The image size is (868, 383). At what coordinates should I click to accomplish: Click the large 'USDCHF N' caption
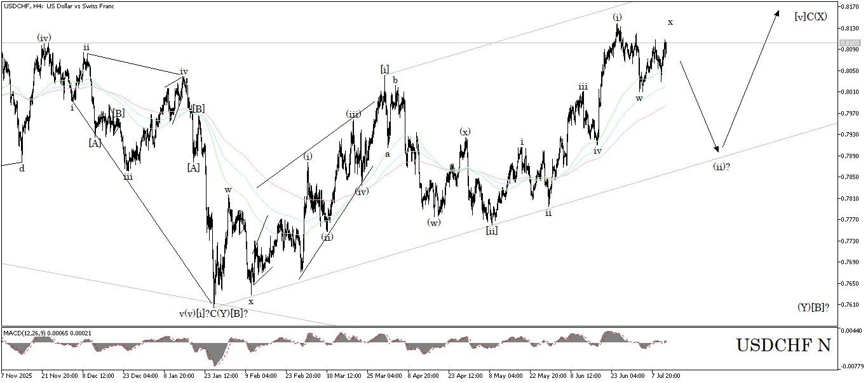[x=783, y=346]
